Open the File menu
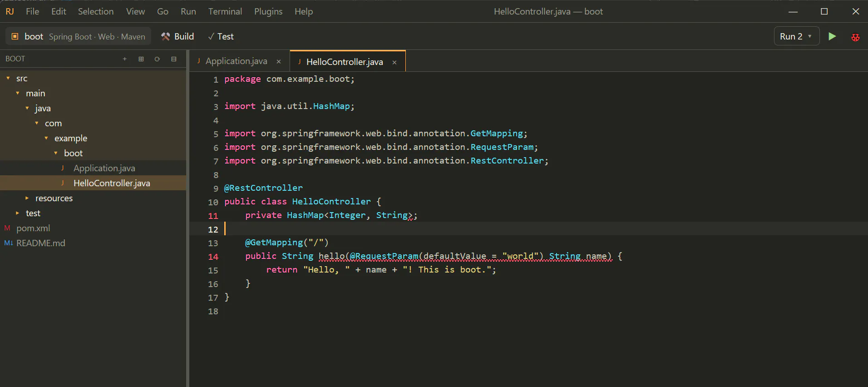 tap(33, 11)
